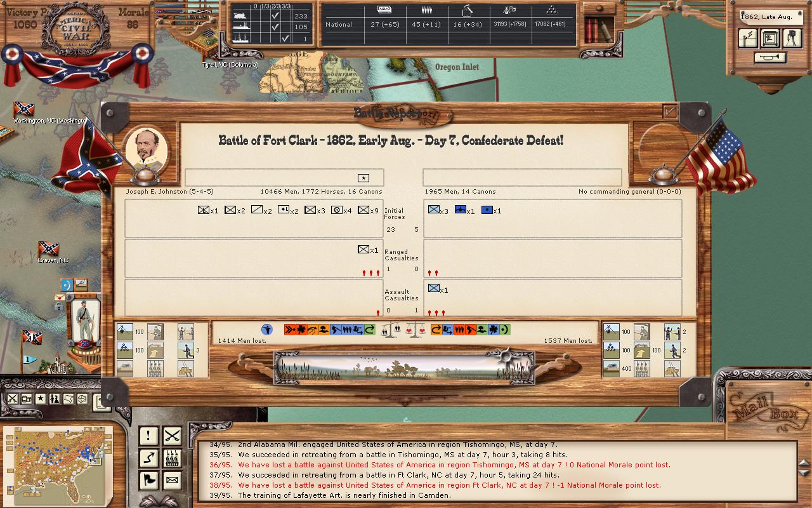This screenshot has height=508, width=812.
Task: Close battle report with checkmark button
Action: point(669,112)
